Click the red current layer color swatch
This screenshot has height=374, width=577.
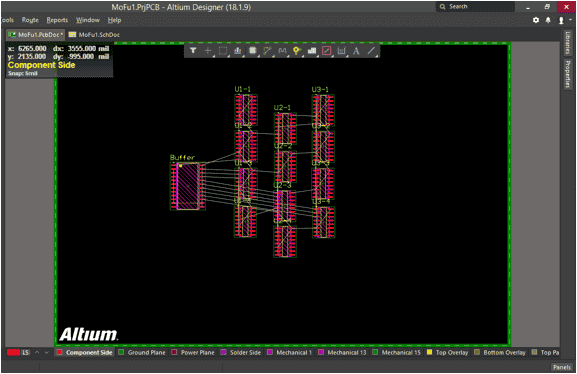tap(13, 352)
